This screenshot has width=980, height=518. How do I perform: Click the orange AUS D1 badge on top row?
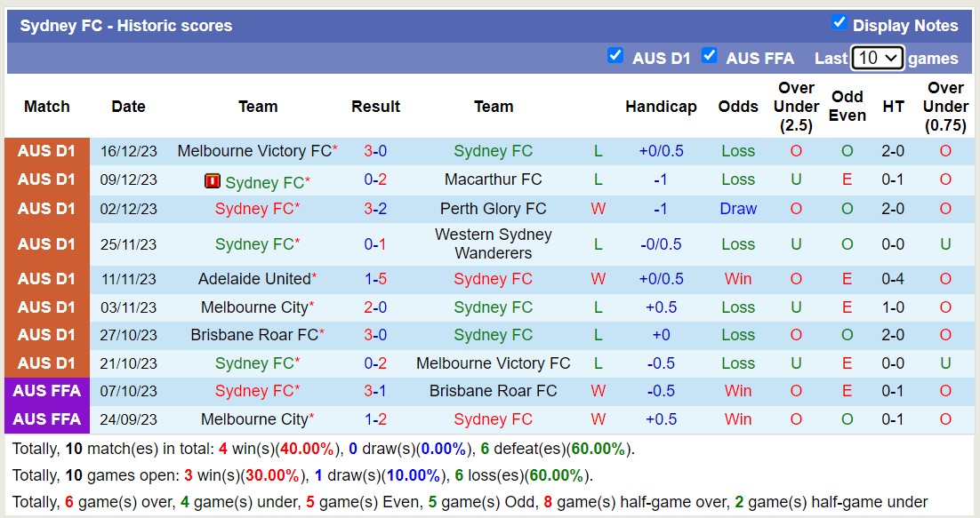coord(46,151)
